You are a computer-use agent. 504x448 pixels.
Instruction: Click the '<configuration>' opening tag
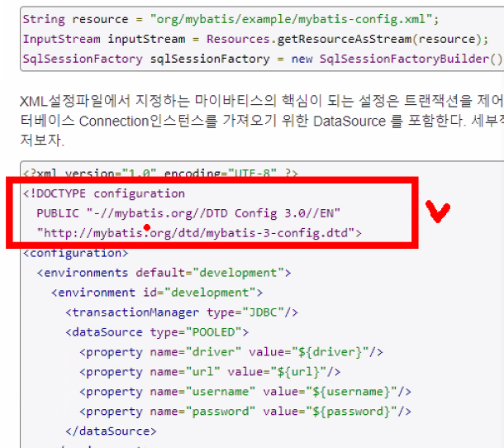tap(75, 253)
